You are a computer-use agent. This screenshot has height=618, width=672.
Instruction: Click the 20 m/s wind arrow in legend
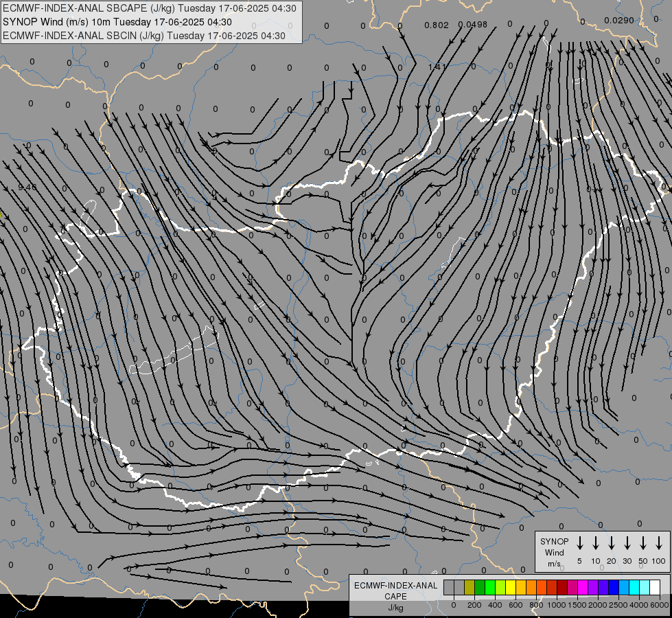tap(612, 543)
